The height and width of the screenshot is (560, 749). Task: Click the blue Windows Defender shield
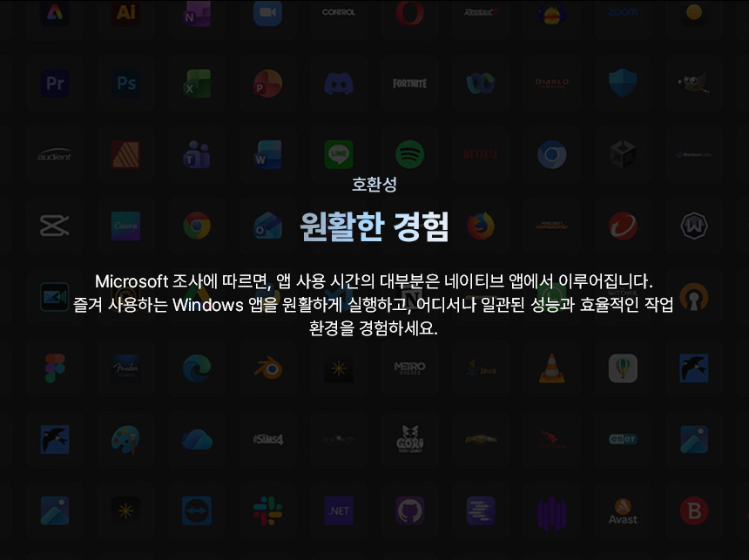click(x=623, y=83)
